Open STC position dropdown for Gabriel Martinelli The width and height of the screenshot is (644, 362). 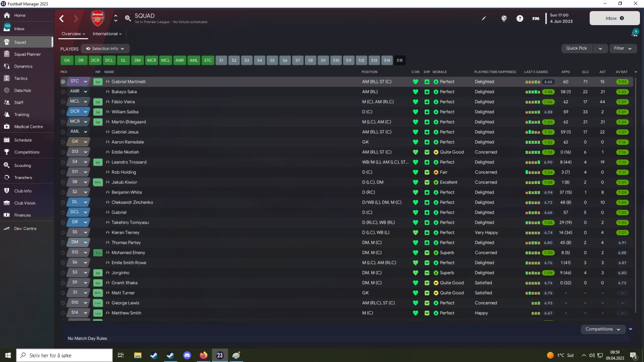pos(78,81)
